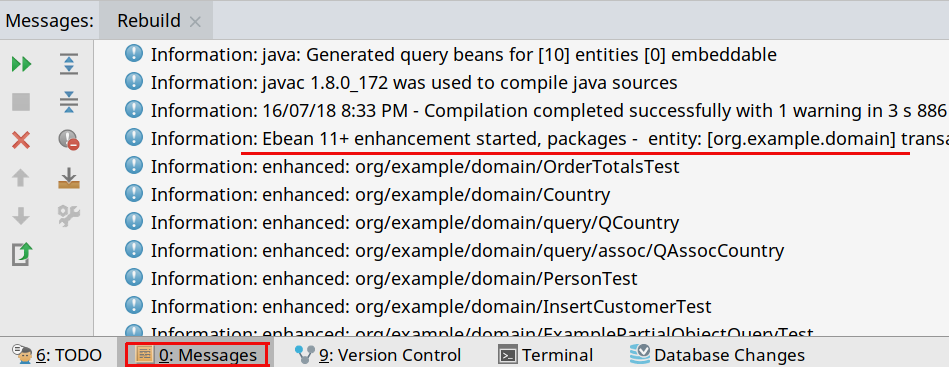949x367 pixels.
Task: Click the info icon beside the Country row
Action: point(133,193)
